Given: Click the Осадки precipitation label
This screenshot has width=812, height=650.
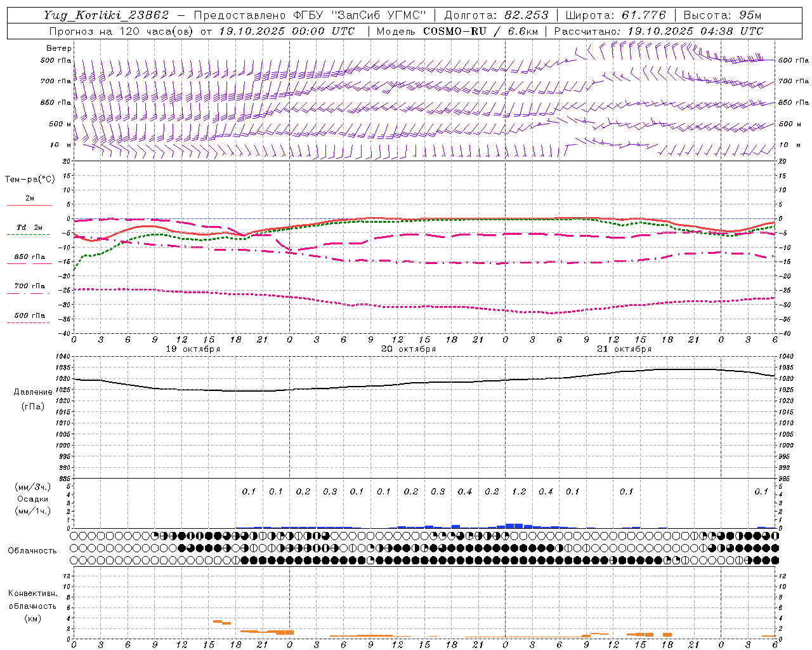Looking at the screenshot, I should tap(33, 499).
